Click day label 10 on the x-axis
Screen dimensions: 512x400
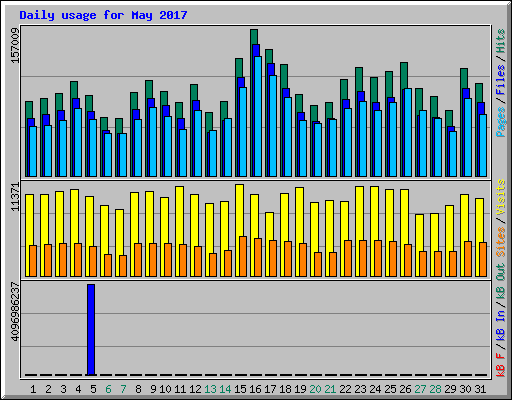click(165, 389)
